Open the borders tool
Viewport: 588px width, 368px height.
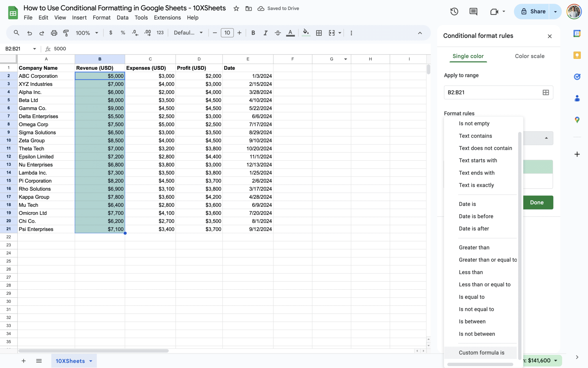pos(319,33)
